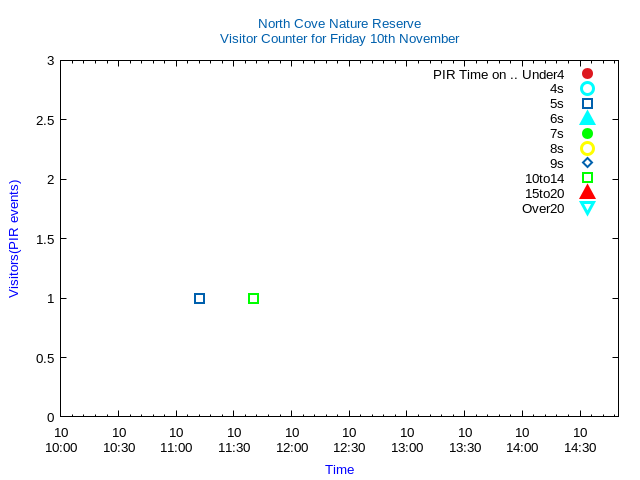
Task: Click the 'Time' x-axis label
Action: (339, 470)
